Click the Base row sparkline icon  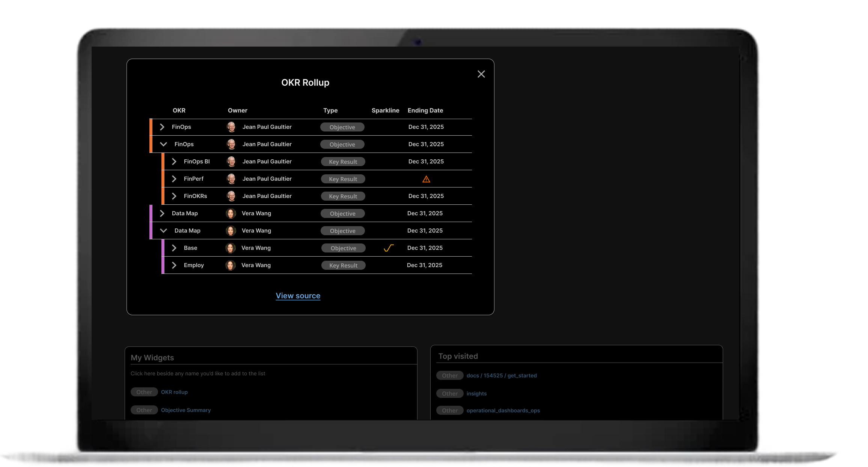tap(389, 248)
